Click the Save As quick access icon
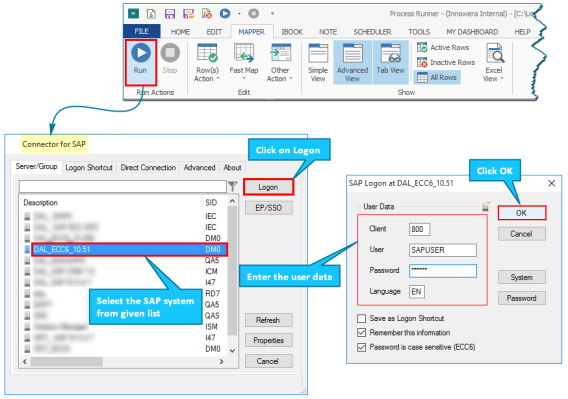Viewport: 568px width, 399px height. coord(188,14)
